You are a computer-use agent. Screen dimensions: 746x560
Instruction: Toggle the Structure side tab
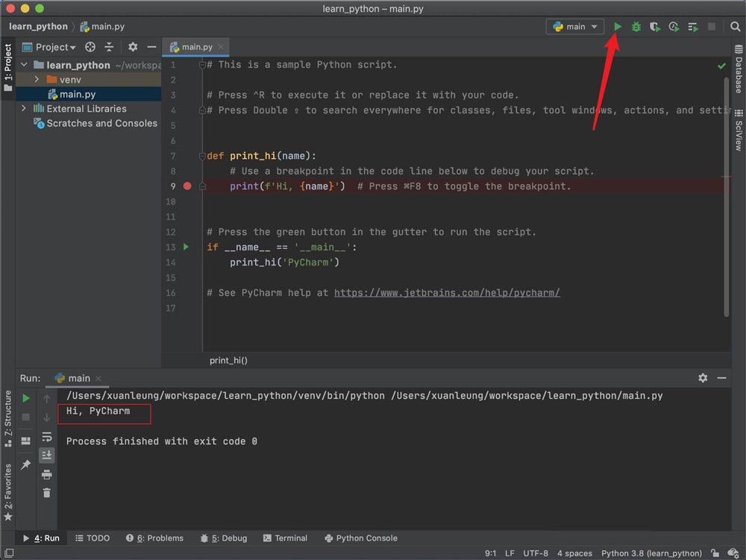[x=7, y=418]
